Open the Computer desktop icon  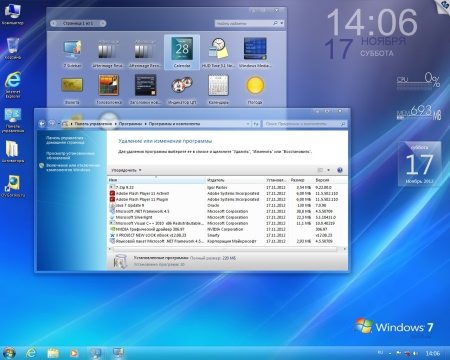[13, 15]
